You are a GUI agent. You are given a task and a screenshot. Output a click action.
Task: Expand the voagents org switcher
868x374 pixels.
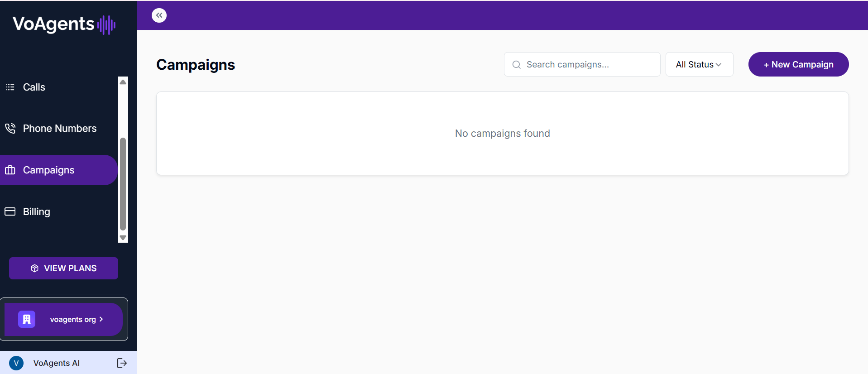click(63, 319)
